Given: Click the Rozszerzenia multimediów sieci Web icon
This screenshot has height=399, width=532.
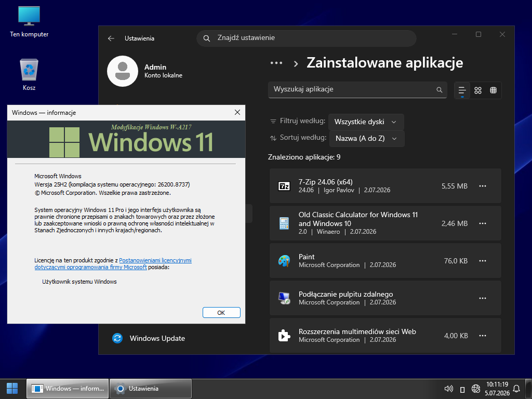Looking at the screenshot, I should click(x=284, y=336).
